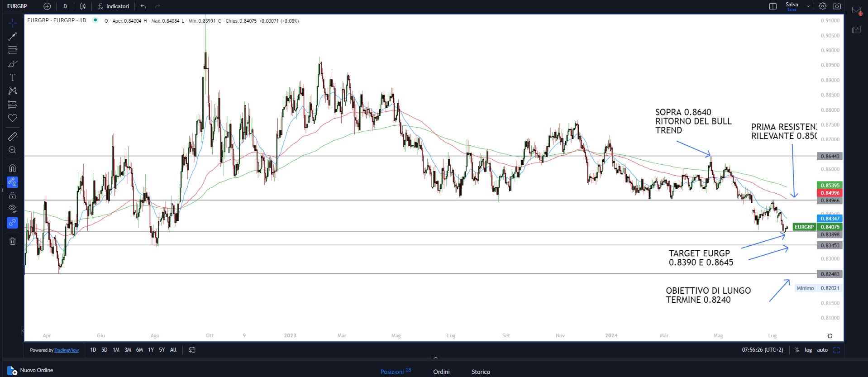Open timezone menu showing 07:56:26 (UTC+2)

tap(763, 350)
